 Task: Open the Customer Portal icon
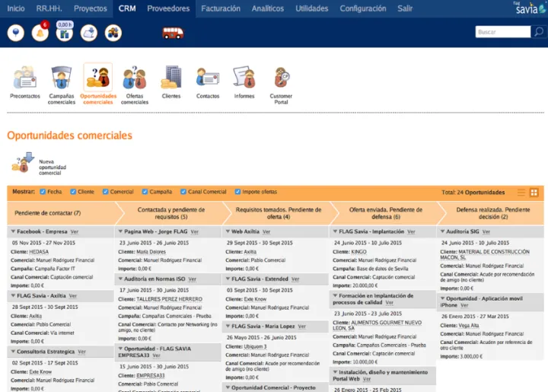point(281,78)
